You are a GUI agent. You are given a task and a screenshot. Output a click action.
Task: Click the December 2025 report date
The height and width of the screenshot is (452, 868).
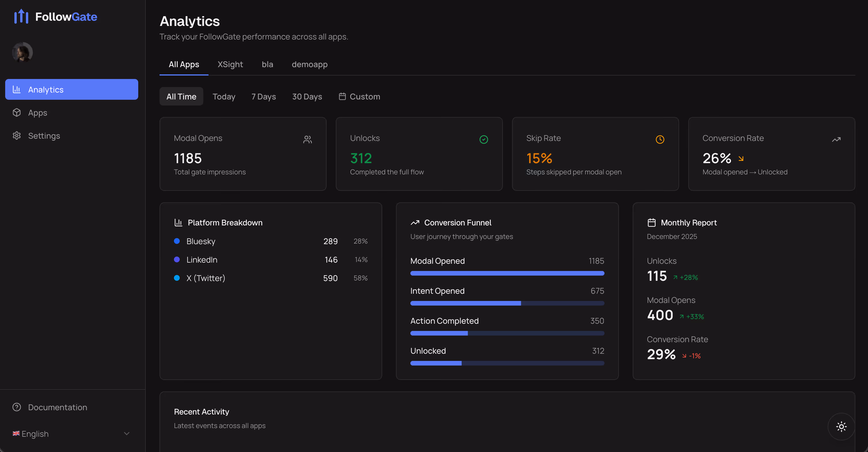point(672,236)
